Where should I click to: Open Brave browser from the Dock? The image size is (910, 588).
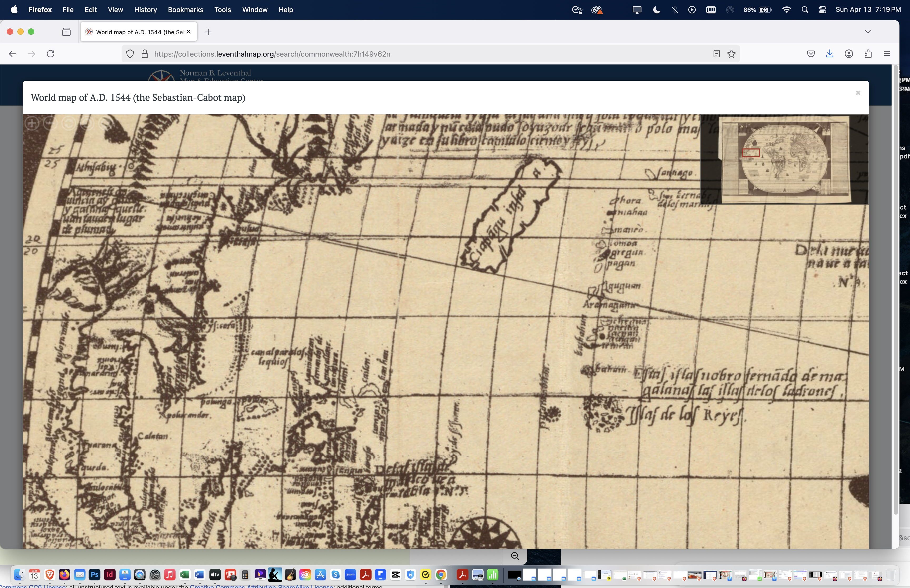(50, 574)
